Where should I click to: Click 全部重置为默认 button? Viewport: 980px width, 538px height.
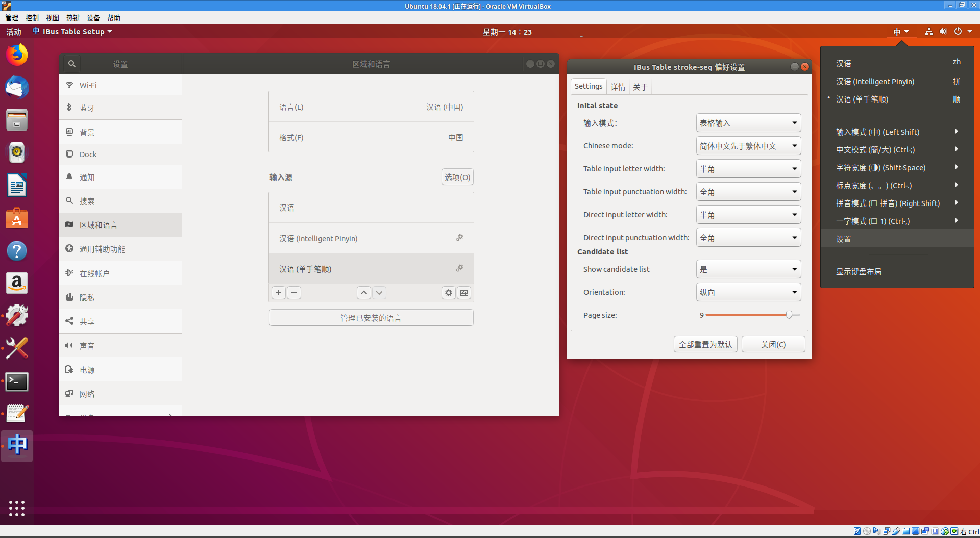click(x=705, y=344)
